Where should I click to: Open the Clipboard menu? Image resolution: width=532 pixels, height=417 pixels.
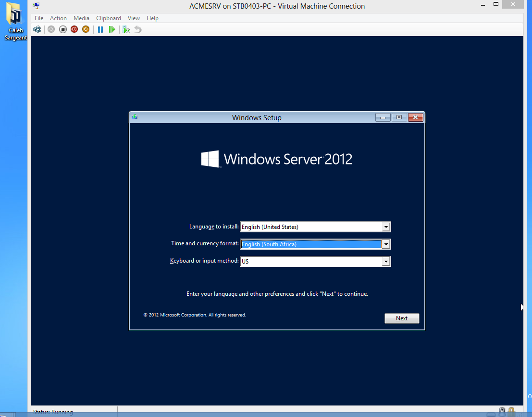point(109,18)
